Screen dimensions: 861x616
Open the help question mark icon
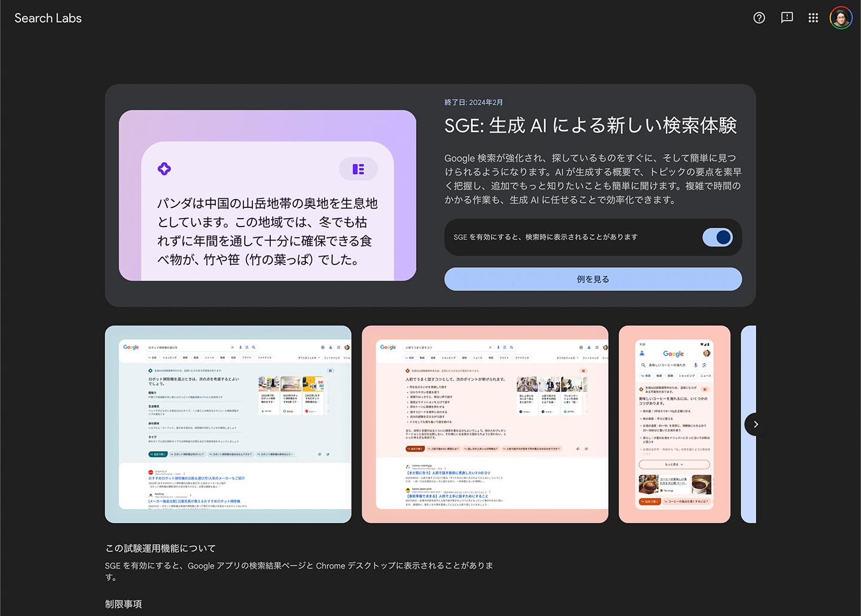(x=759, y=18)
